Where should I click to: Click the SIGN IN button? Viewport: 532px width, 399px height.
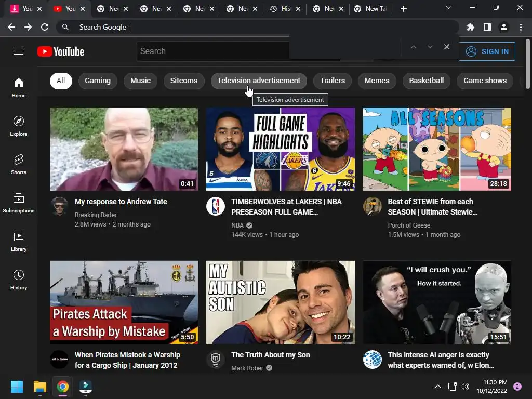coord(487,51)
